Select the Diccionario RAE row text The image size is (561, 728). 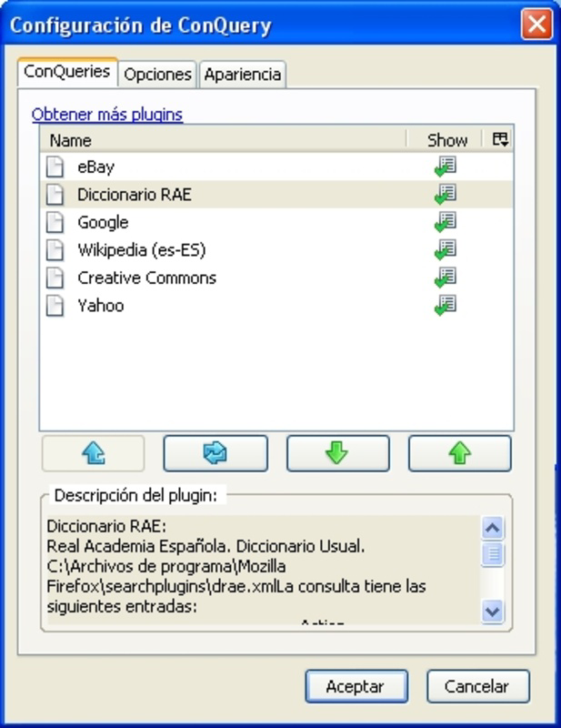134,195
